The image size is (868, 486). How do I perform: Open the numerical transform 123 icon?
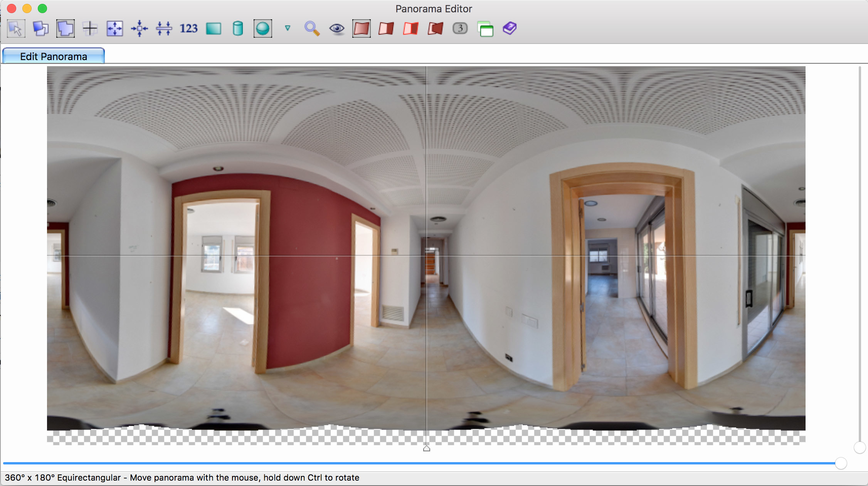click(188, 28)
